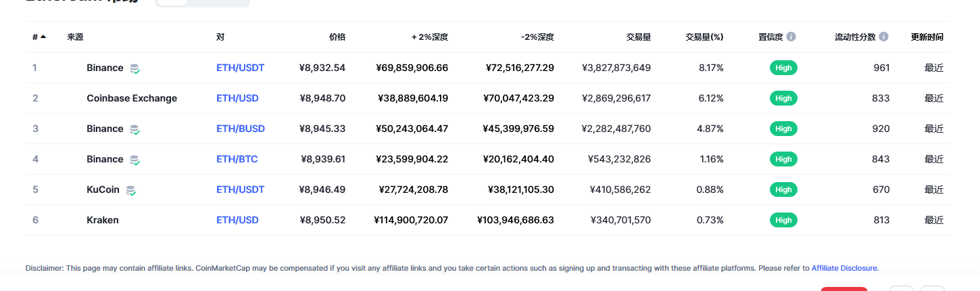Click the sort arrow next to # column
The width and height of the screenshot is (980, 291).
coord(43,37)
